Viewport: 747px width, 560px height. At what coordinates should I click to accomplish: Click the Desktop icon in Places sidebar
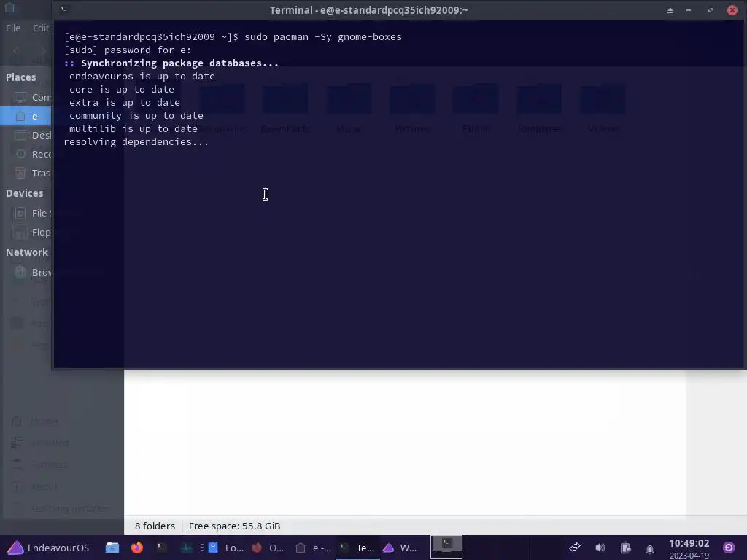pyautogui.click(x=20, y=135)
